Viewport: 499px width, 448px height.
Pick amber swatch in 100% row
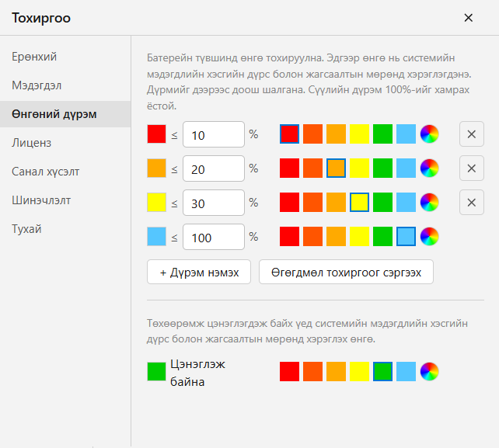coord(336,237)
